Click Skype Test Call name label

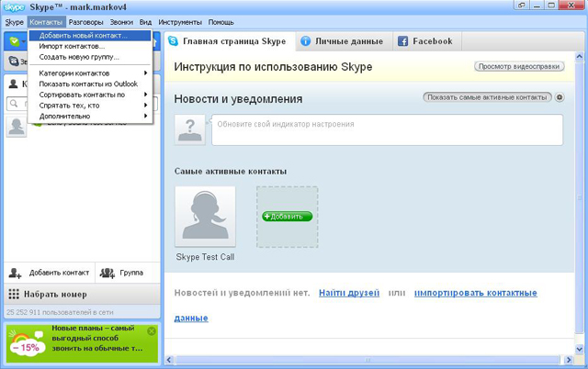(205, 257)
